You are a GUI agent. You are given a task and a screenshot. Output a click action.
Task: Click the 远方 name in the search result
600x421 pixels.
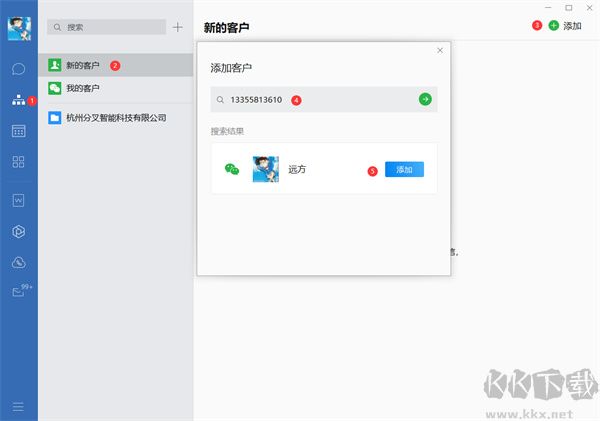click(x=297, y=169)
